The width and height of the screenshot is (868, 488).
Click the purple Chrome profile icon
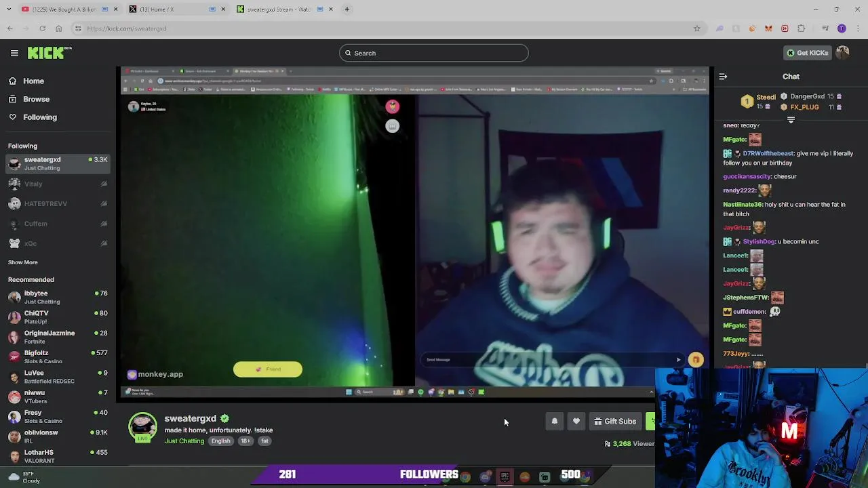tap(842, 28)
